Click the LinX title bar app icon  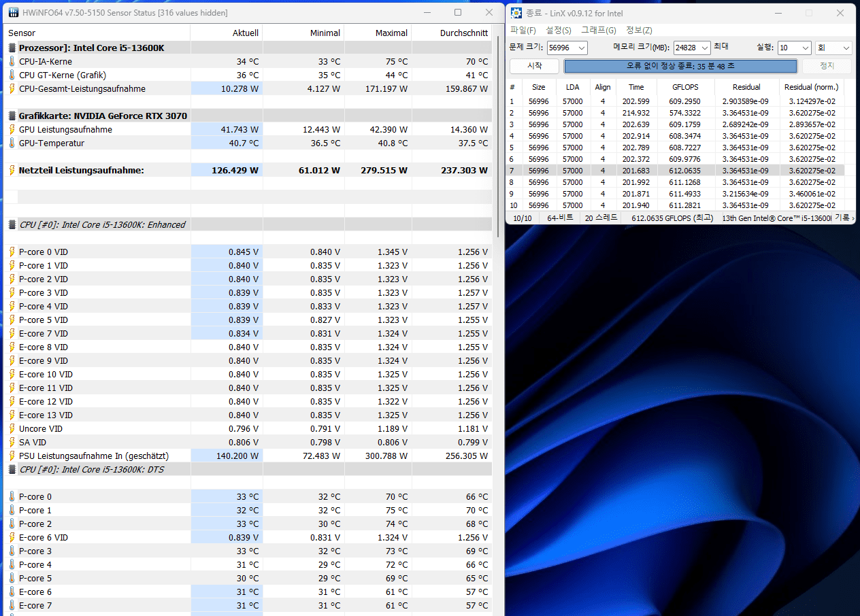[516, 13]
